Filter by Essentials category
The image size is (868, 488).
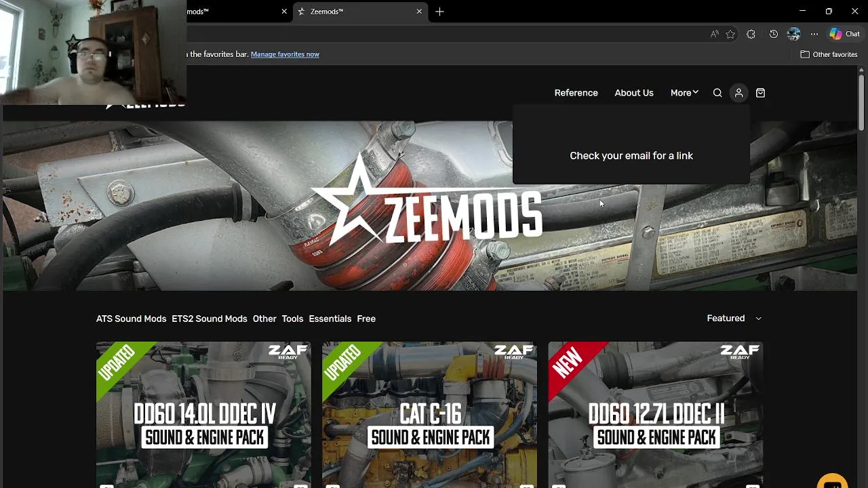[x=330, y=319]
